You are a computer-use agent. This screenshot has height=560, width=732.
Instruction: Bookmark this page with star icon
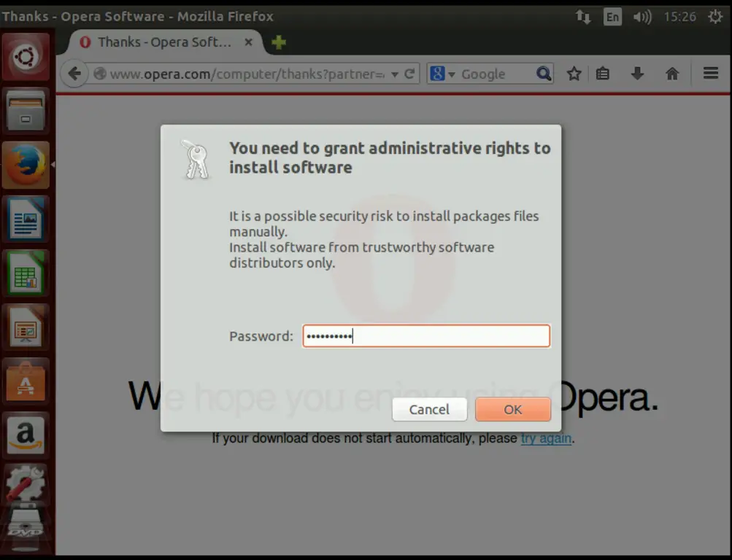click(574, 74)
